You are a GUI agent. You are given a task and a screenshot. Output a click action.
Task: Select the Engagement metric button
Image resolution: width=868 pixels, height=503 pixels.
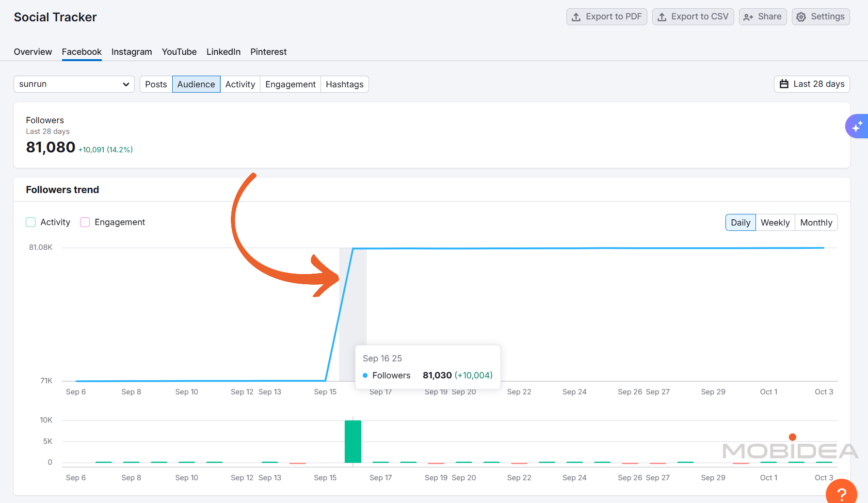(x=290, y=84)
